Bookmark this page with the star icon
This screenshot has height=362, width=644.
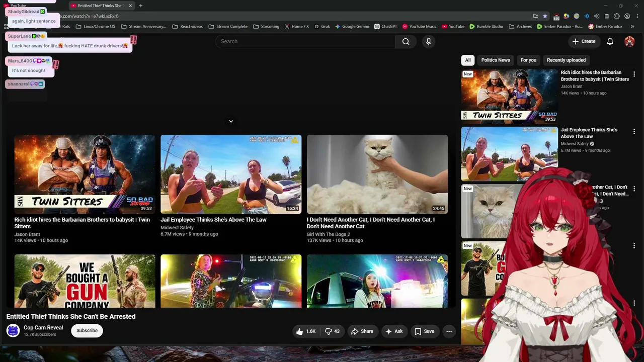pyautogui.click(x=545, y=16)
